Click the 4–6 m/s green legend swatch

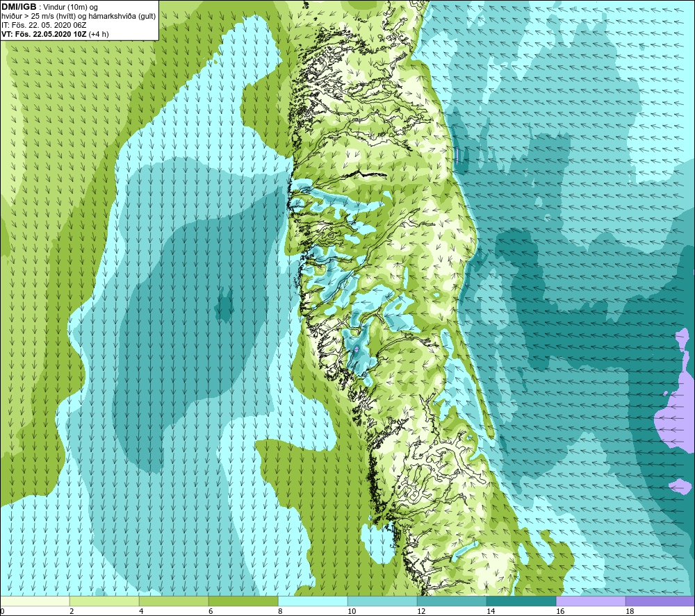pos(174,601)
